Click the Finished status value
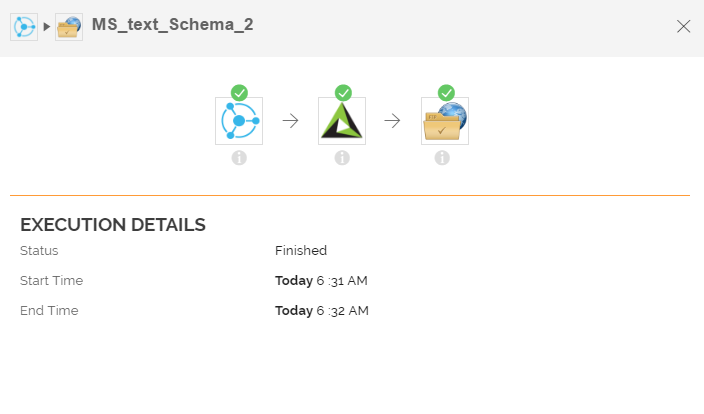704x414 pixels. (301, 251)
